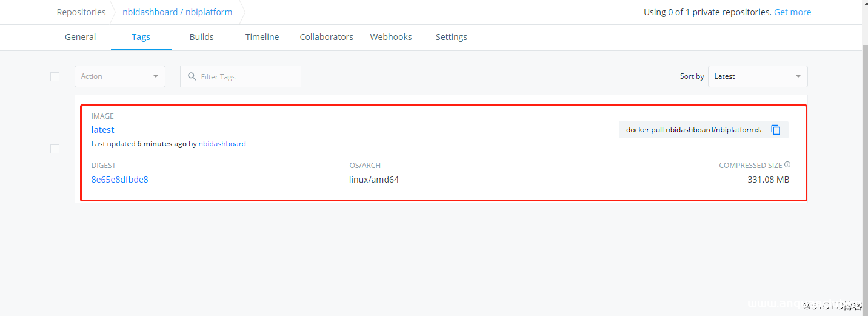Copy the docker pull command icon
The image size is (868, 316).
tap(776, 130)
